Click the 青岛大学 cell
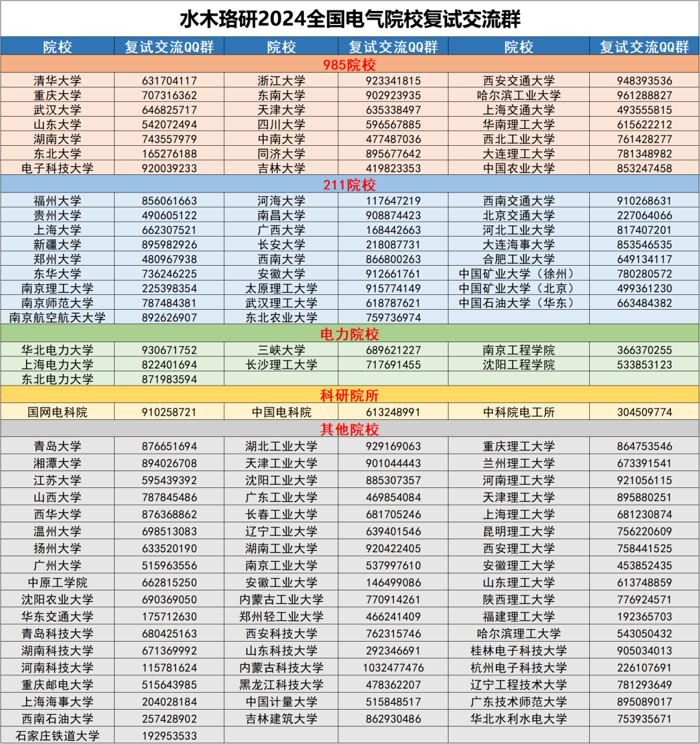 (58, 447)
